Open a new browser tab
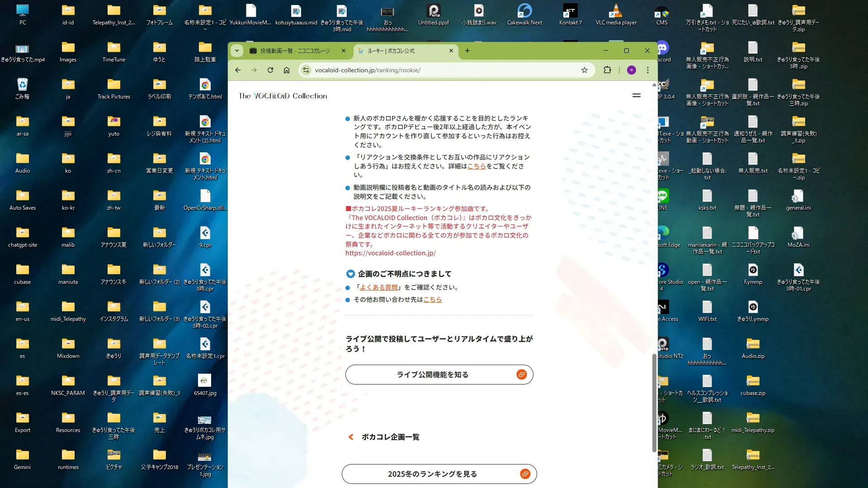The width and height of the screenshot is (868, 488). [467, 51]
